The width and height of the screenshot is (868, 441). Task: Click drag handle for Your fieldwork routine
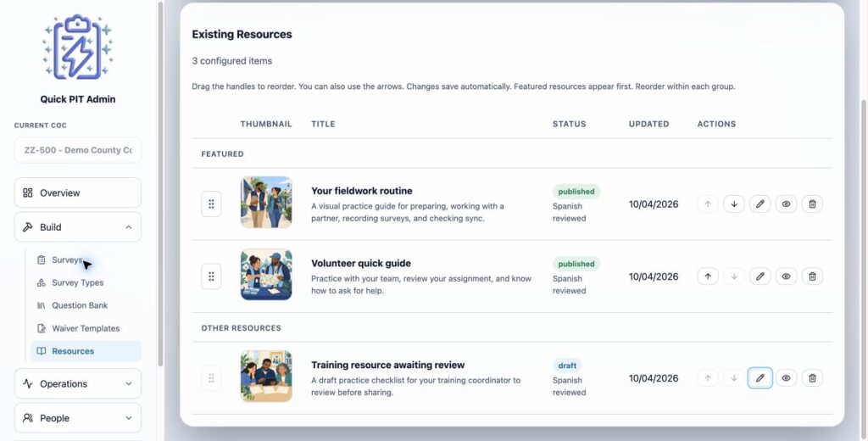[211, 204]
